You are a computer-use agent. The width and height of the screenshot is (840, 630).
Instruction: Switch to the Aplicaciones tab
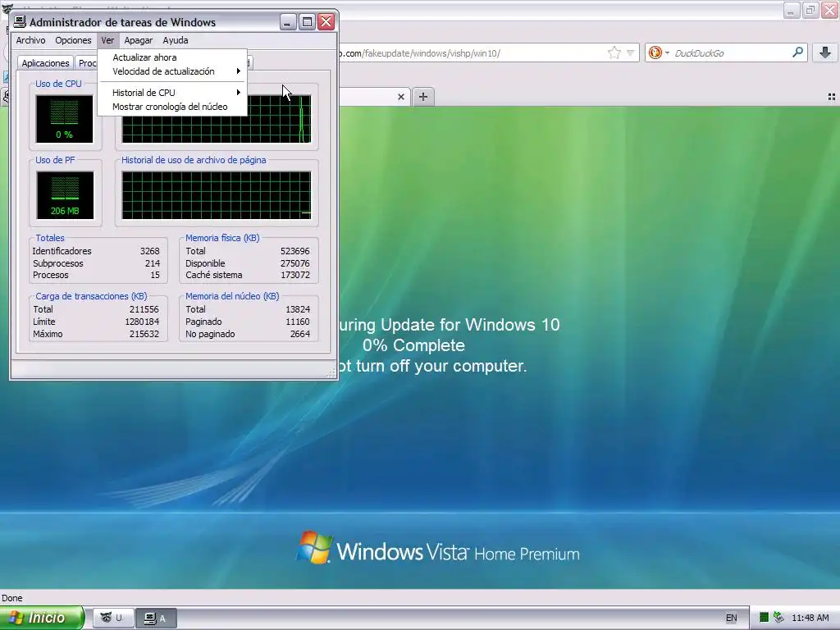(x=45, y=63)
